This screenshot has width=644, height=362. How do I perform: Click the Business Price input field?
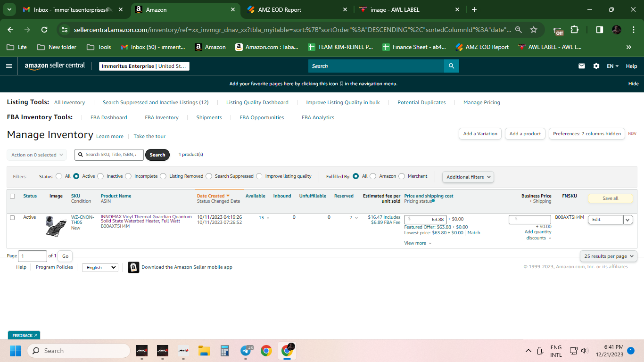530,219
